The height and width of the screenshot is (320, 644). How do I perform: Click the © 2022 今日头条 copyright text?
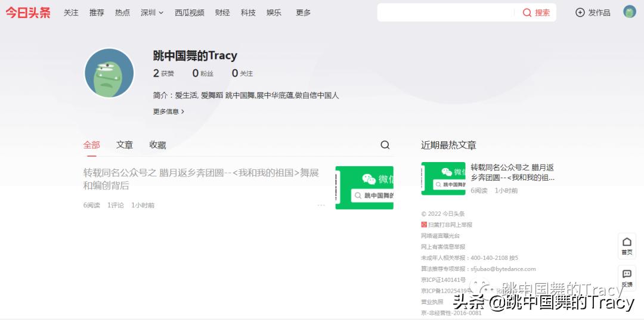click(x=442, y=214)
